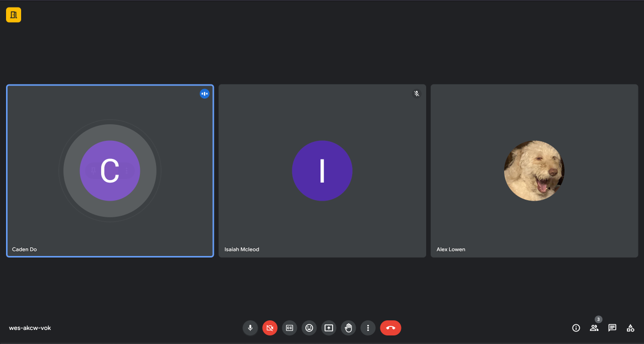Screen dimensions: 644x344
Task: Click the Alex Lowen name label
Action: 451,249
